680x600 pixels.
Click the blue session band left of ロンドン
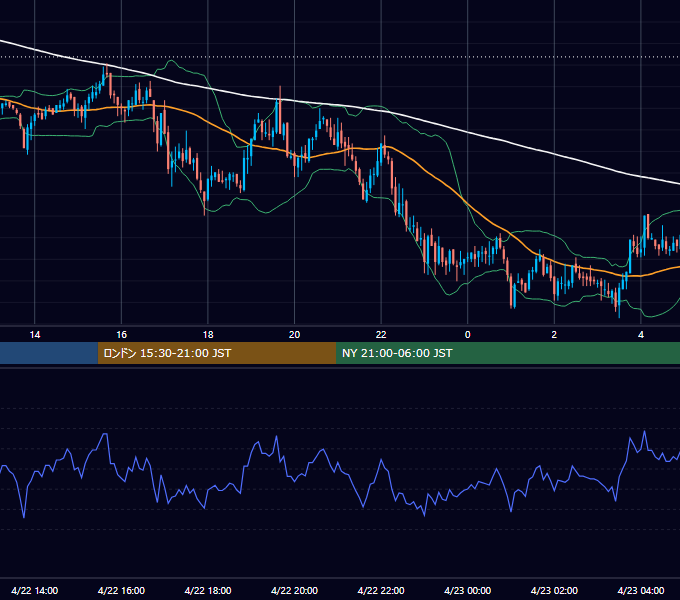point(49,353)
